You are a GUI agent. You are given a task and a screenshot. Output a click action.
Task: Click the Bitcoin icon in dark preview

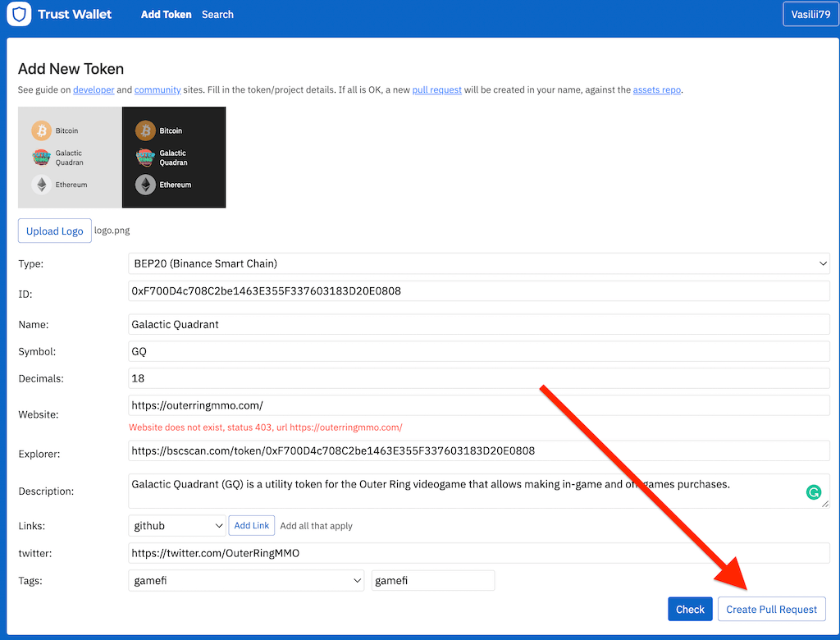click(x=146, y=130)
